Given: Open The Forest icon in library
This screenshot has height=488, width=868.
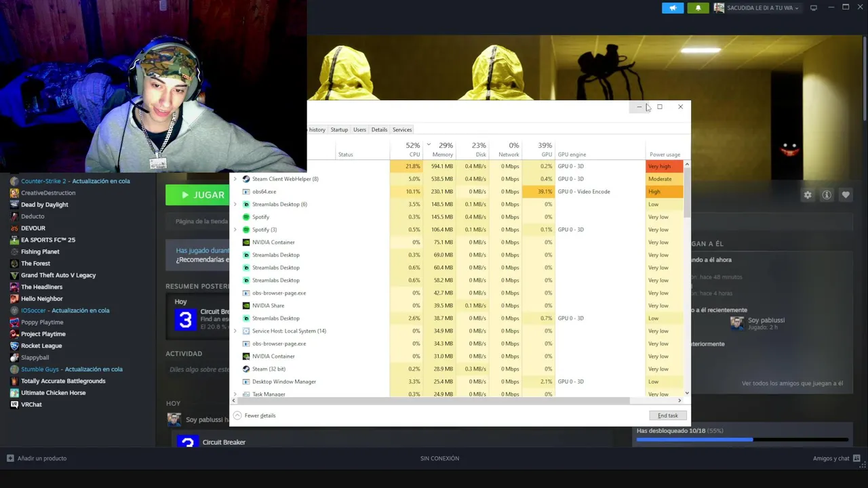Looking at the screenshot, I should pos(14,263).
